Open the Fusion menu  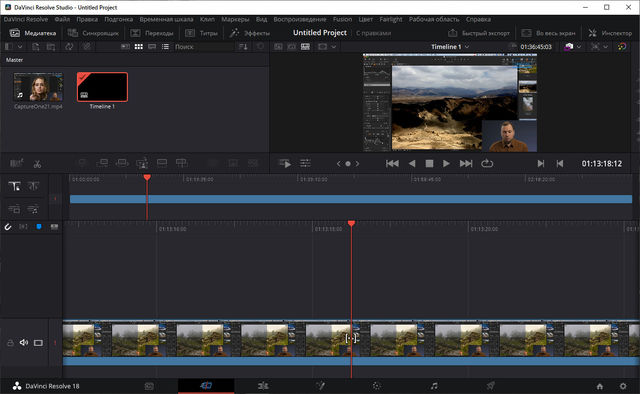[342, 19]
